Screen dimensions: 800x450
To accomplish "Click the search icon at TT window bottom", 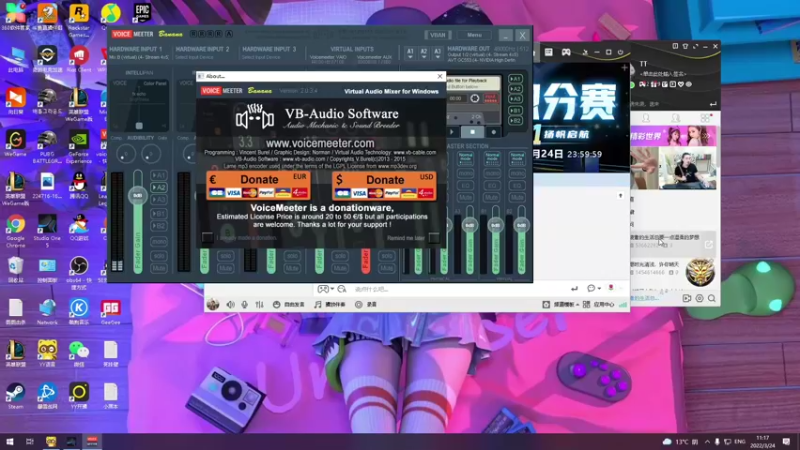I will coord(711,298).
